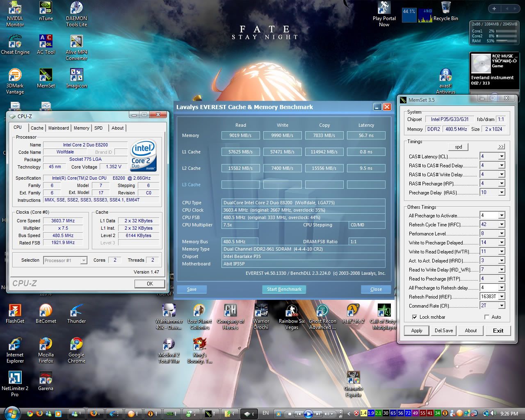This screenshot has height=420, width=525.
Task: Click the spd button in MemSet Timings
Action: pos(459,147)
